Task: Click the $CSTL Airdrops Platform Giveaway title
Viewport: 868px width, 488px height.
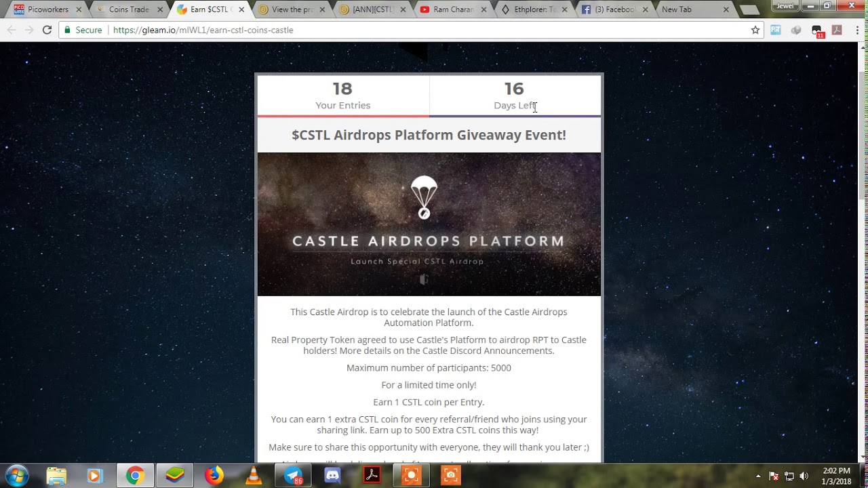Action: pyautogui.click(x=429, y=135)
